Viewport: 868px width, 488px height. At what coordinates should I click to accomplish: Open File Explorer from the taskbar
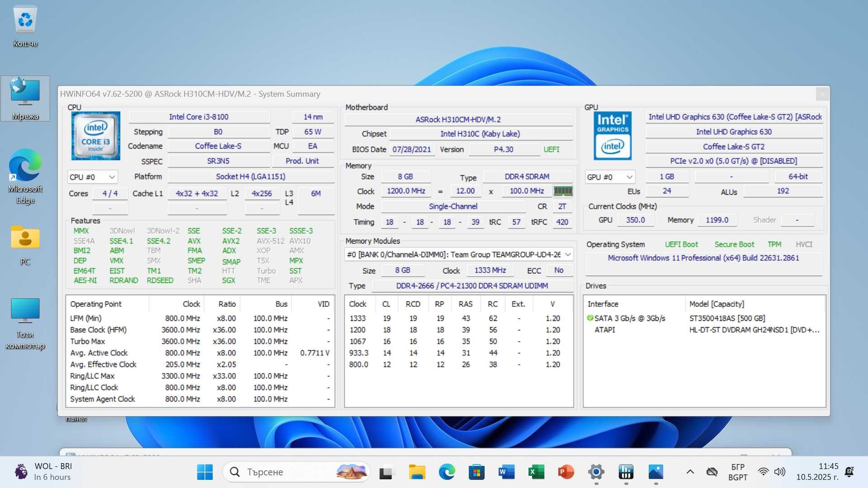(417, 472)
